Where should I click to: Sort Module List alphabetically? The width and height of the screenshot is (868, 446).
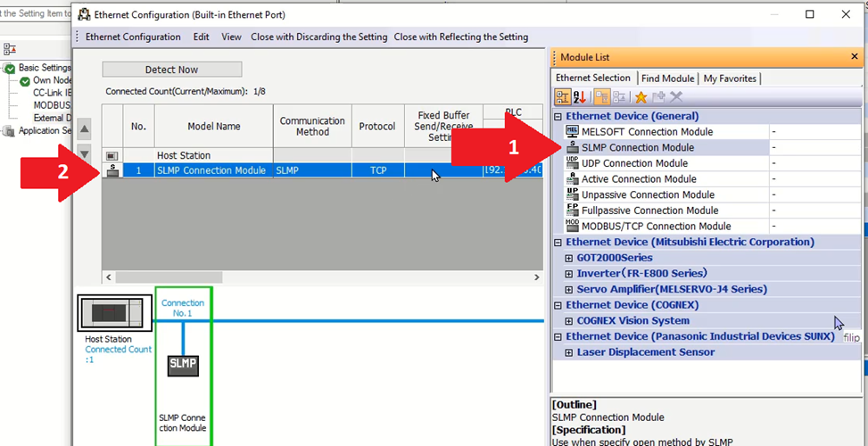point(579,97)
